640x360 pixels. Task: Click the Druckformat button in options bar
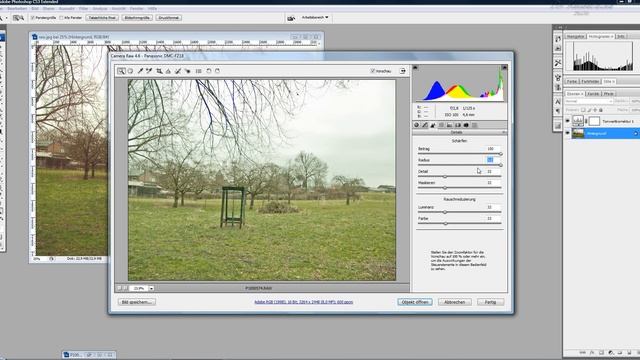click(169, 18)
